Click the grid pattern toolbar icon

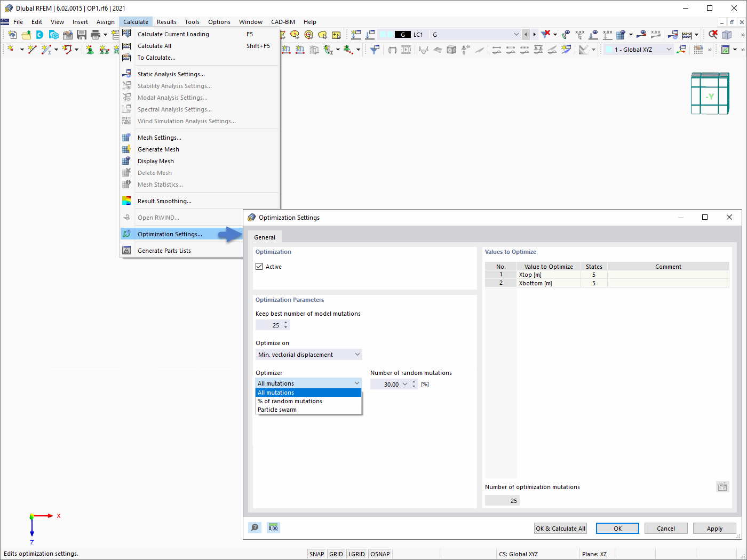pyautogui.click(x=698, y=50)
